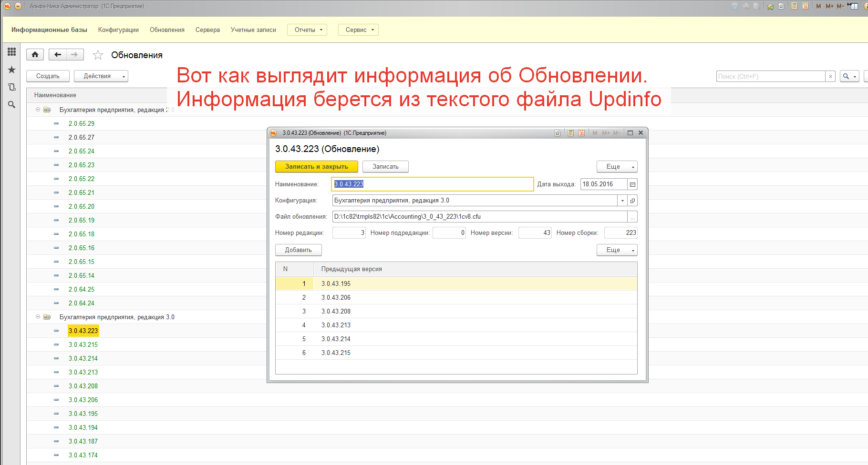Open the Сервис dropdown menu
The image size is (868, 465).
[x=358, y=30]
